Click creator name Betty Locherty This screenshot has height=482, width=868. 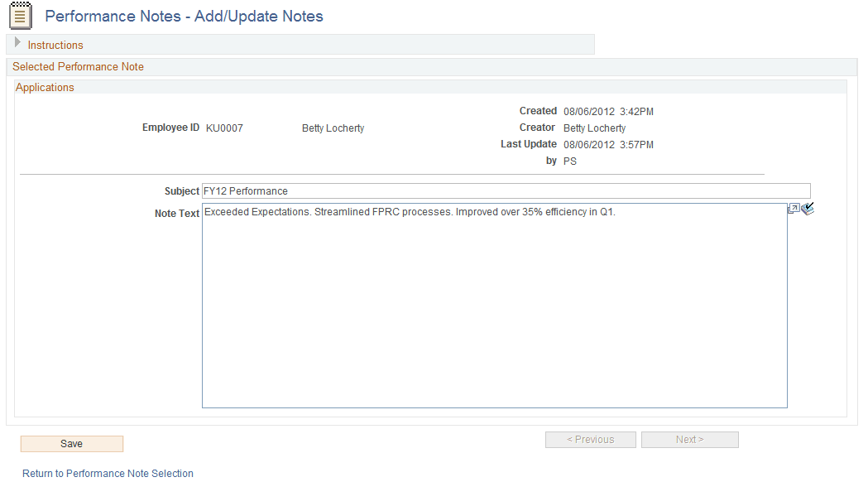pyautogui.click(x=594, y=128)
